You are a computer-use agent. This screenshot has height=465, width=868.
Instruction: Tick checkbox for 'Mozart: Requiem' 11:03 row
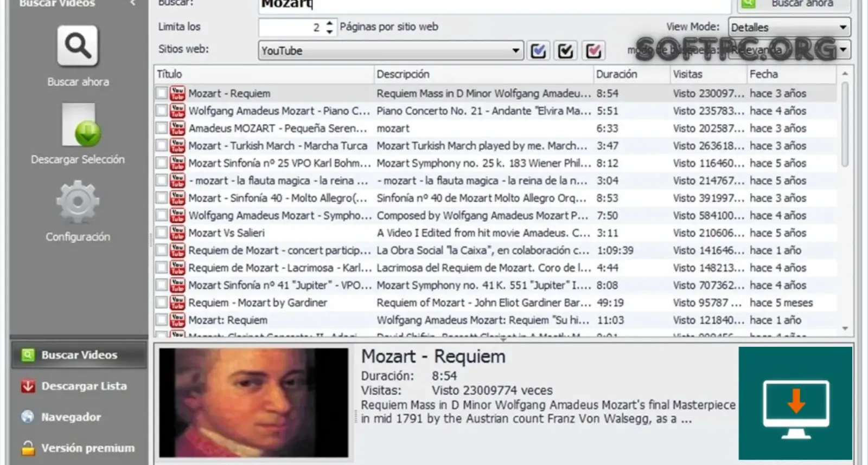(161, 320)
